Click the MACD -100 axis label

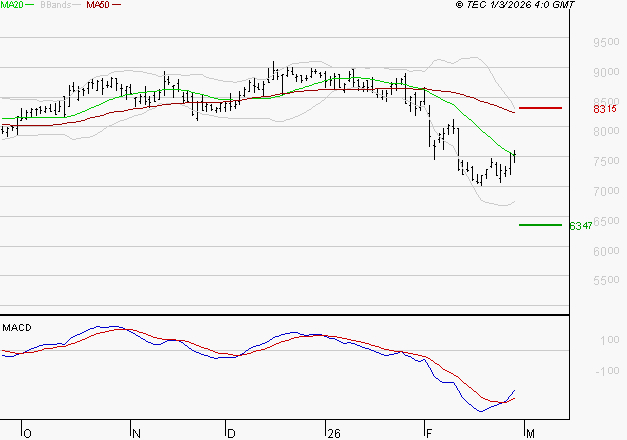(x=607, y=371)
